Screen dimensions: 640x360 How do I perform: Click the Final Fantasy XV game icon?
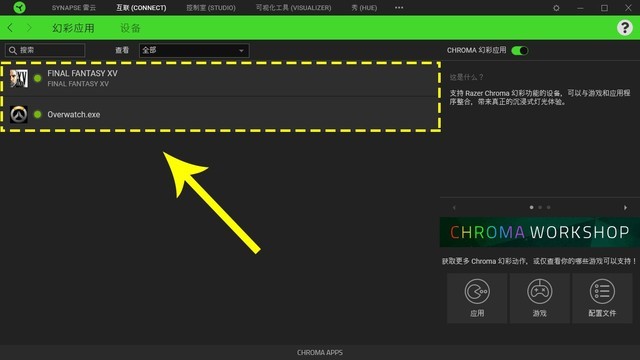pyautogui.click(x=19, y=78)
